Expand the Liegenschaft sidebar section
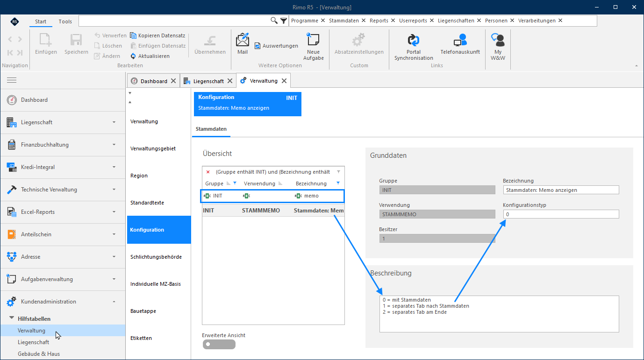Screen dimensions: 644x360 [x=114, y=122]
